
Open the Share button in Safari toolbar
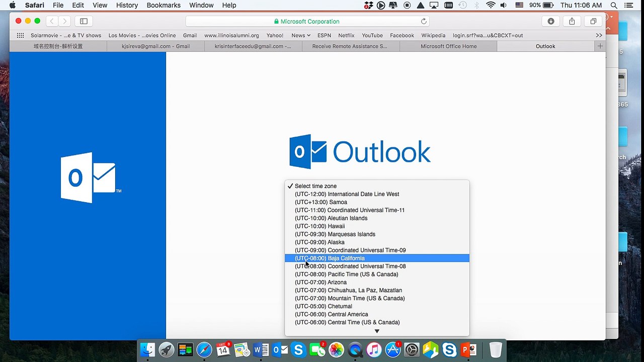[572, 21]
